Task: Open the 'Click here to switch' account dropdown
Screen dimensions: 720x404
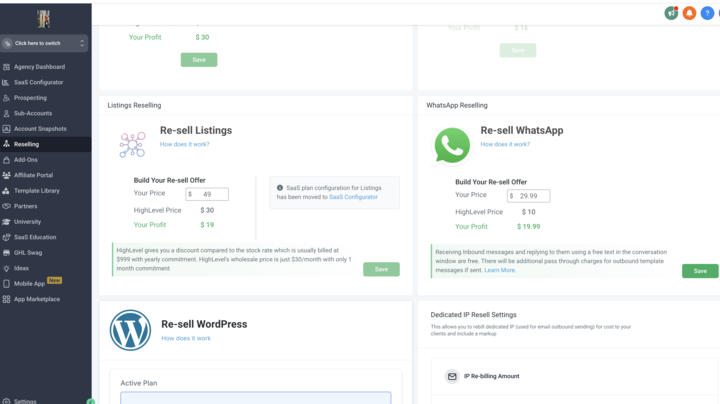Action: coord(44,43)
